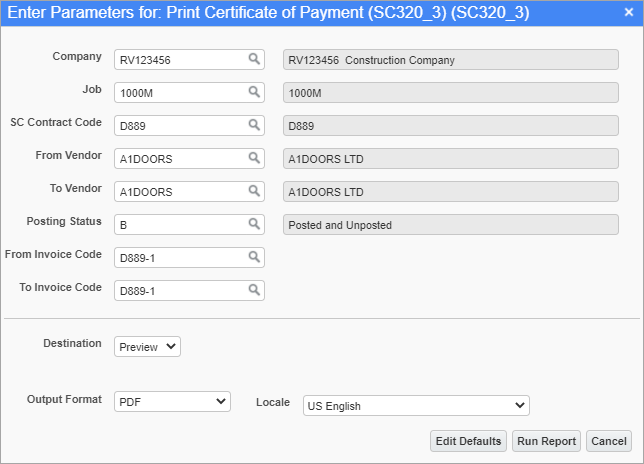Open the Output Format PDF dropdown
The width and height of the screenshot is (644, 464).
[x=172, y=401]
